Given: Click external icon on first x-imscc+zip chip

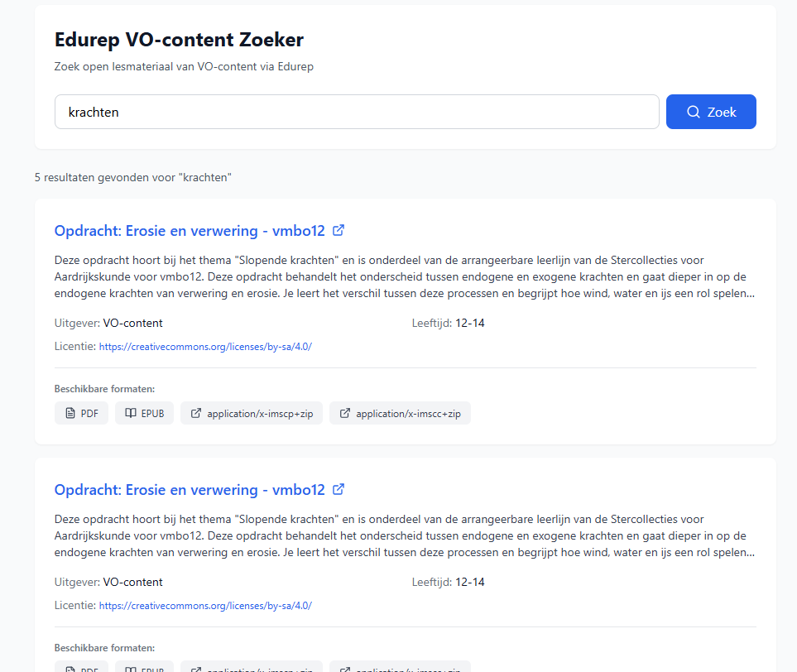Looking at the screenshot, I should click(344, 413).
